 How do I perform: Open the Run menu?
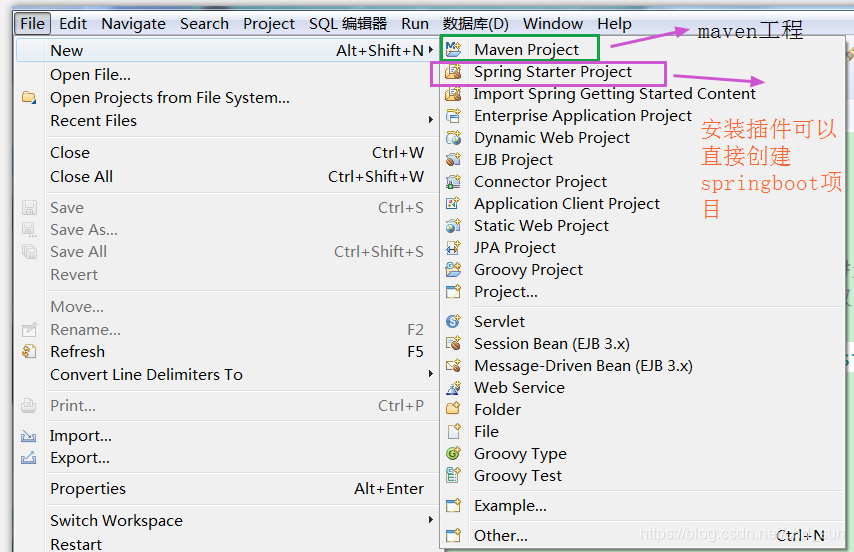click(x=415, y=23)
